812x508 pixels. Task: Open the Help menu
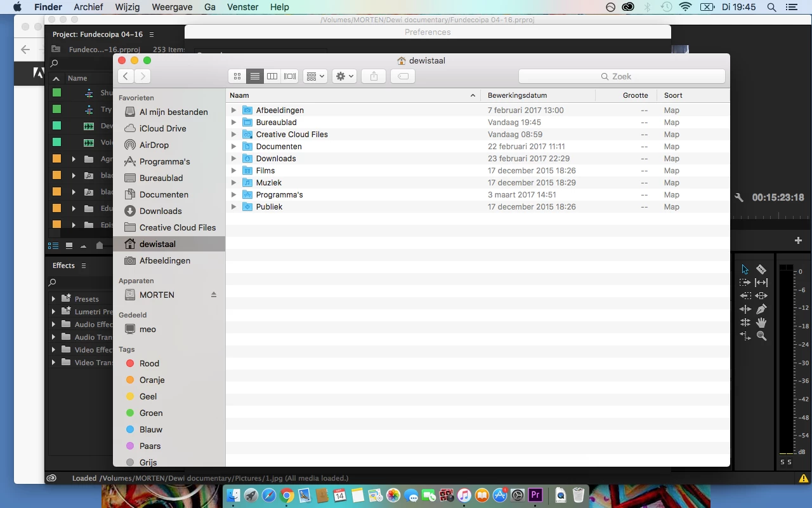279,7
